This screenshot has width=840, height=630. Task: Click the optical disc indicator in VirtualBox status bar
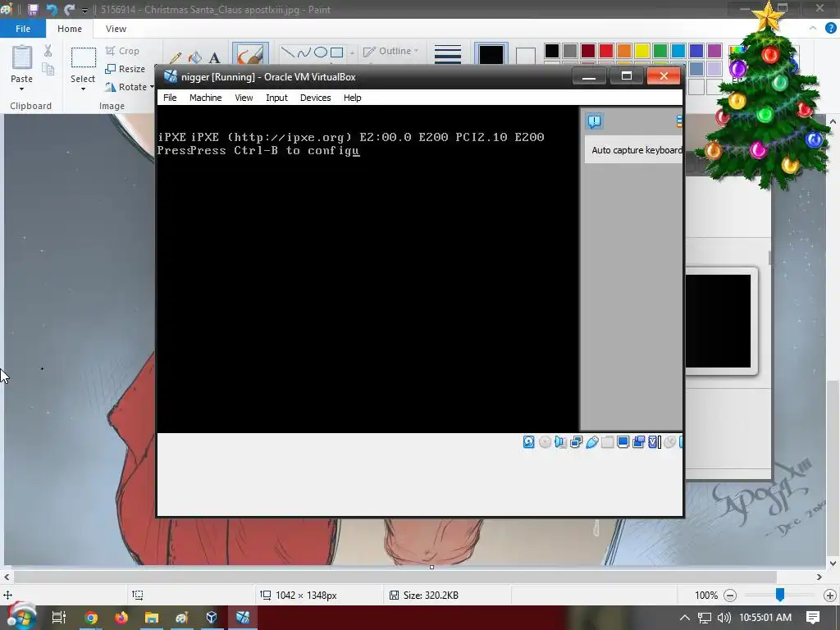click(x=545, y=442)
